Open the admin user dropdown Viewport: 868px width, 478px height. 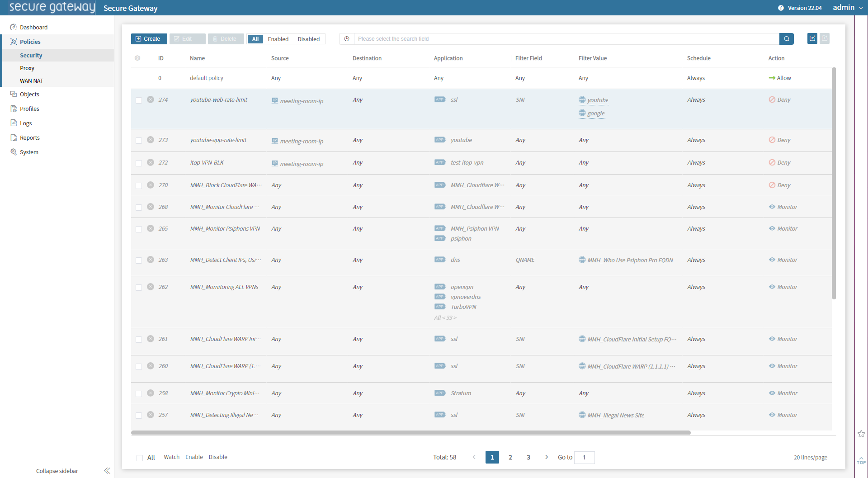(x=848, y=8)
